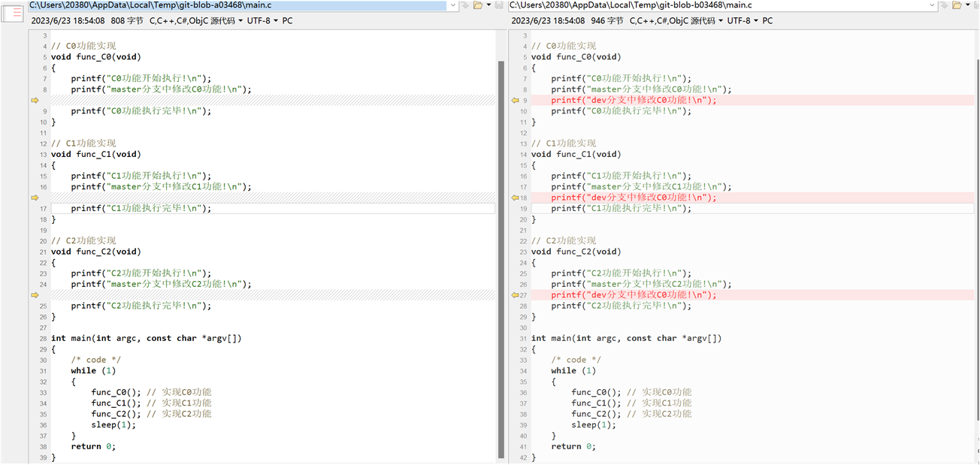Image resolution: width=980 pixels, height=465 pixels.
Task: Expand the left pane UTF-8 encoding dropdown
Action: [275, 21]
